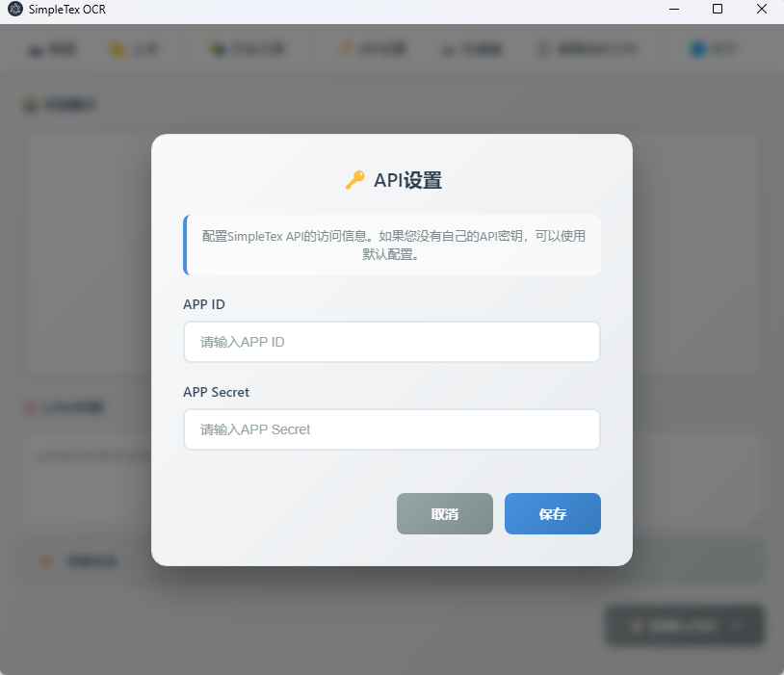
Task: Click the 保存 save button
Action: pos(553,513)
